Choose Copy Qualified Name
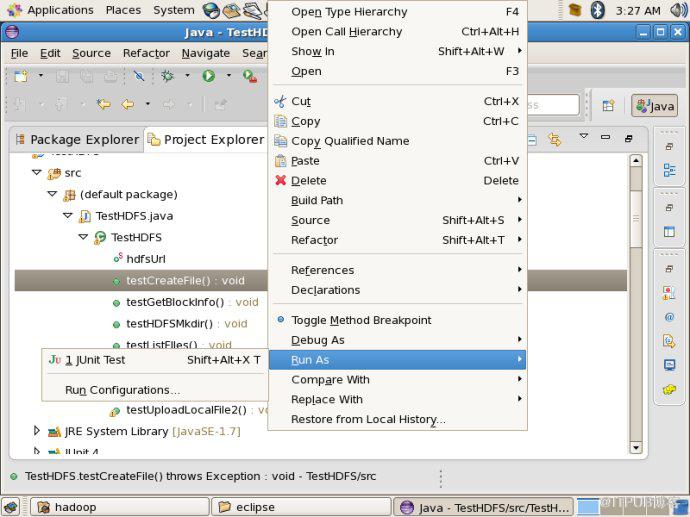Viewport: 690px width, 517px height. pyautogui.click(x=398, y=141)
